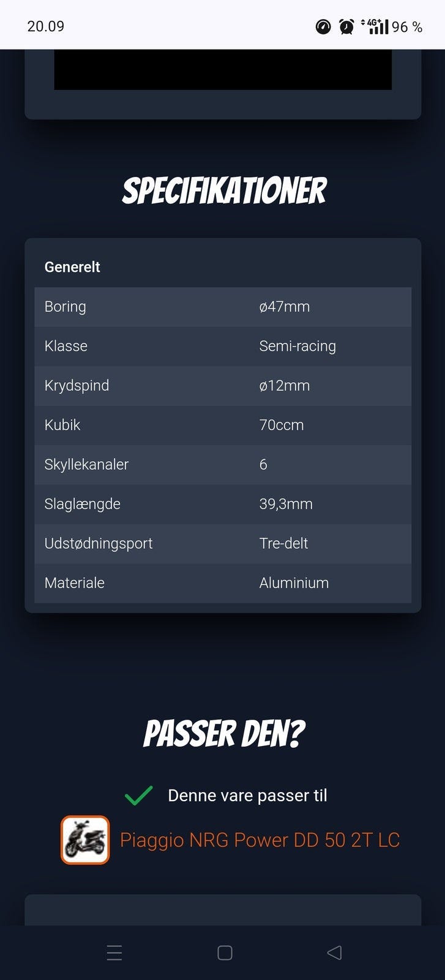Select the Materiale Aluminium row
The width and height of the screenshot is (445, 980).
coord(223,583)
